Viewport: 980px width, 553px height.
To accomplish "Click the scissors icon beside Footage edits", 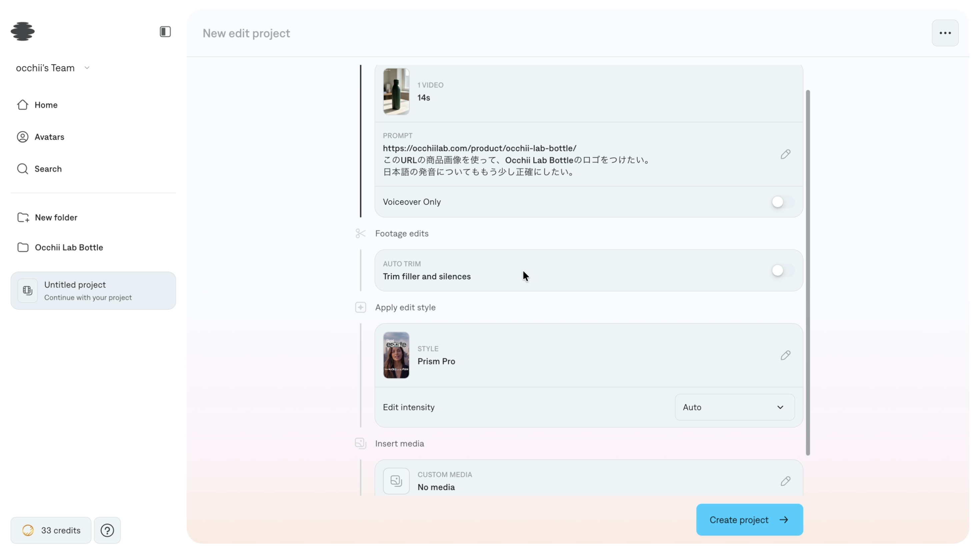I will click(360, 234).
